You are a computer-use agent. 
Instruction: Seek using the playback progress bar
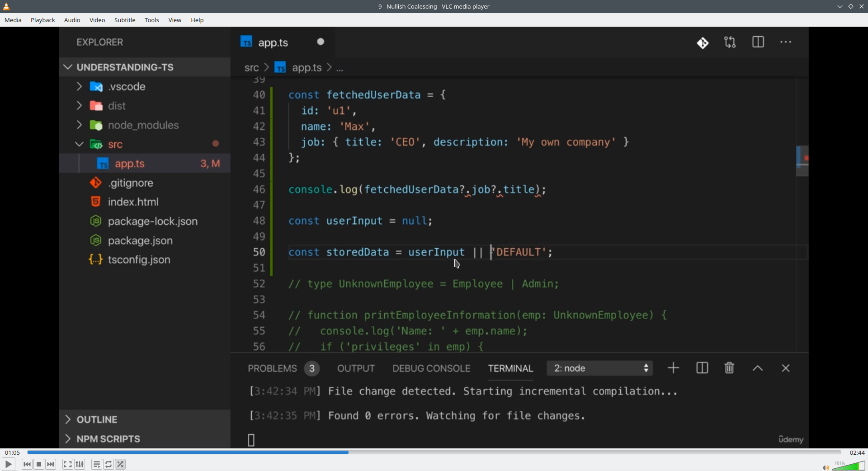[x=434, y=452]
